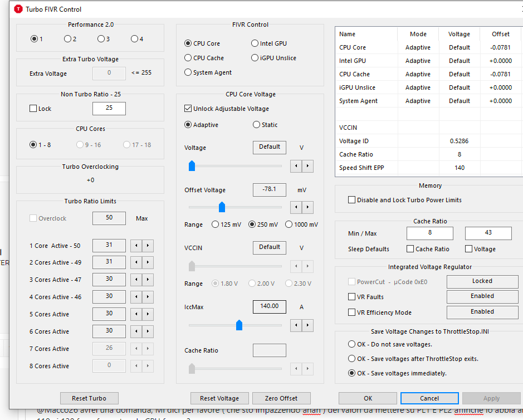Click the PowerCut Locked button
Viewport: 523px width, 420px height.
482,281
